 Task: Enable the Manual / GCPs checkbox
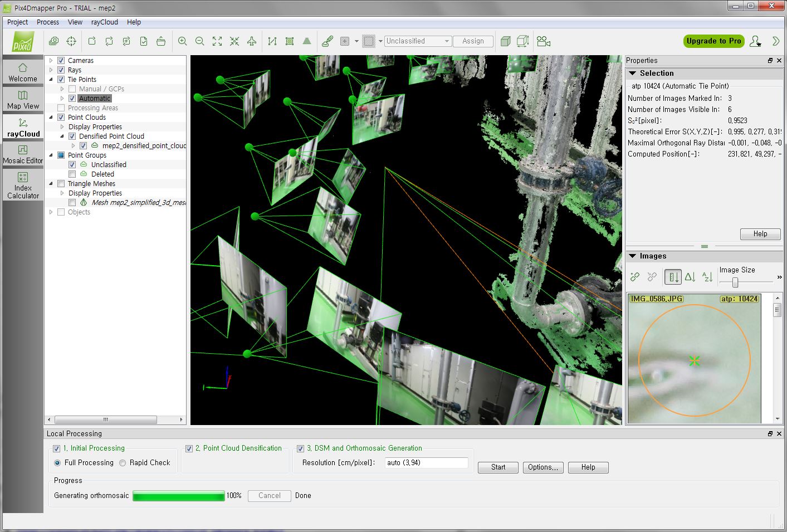point(72,89)
